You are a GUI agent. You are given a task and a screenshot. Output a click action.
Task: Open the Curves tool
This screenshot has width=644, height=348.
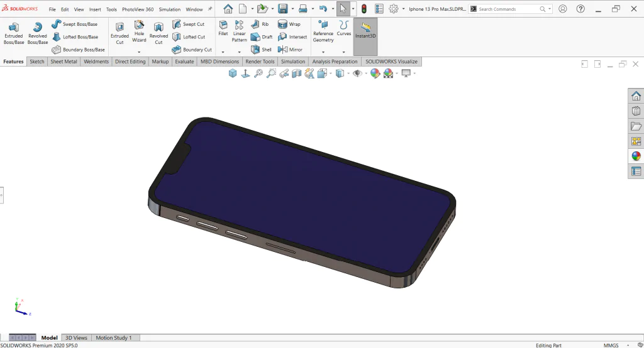tap(344, 28)
